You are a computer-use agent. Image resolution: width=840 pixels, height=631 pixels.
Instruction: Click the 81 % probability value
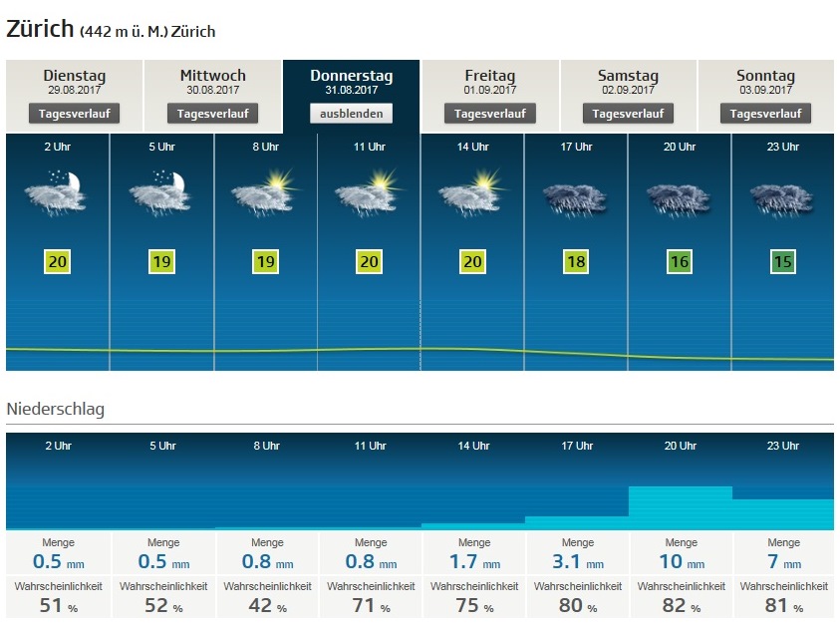784,606
